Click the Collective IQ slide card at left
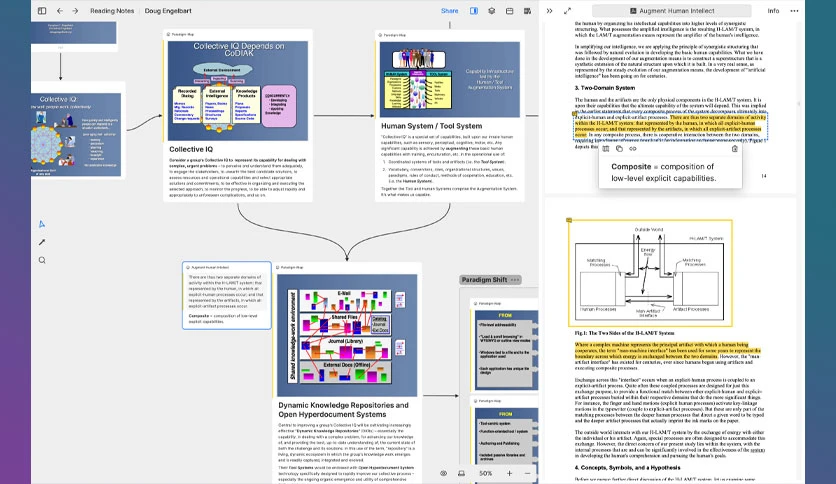This screenshot has height=484, width=836. 76,135
